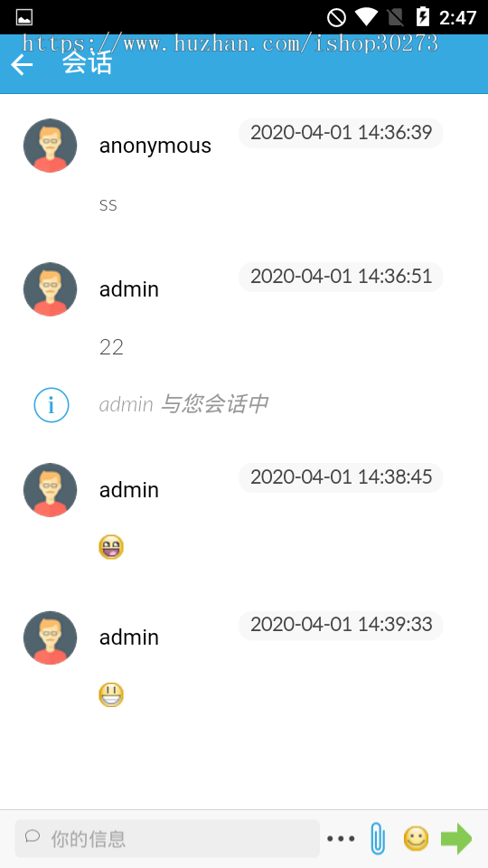
Task: Tap the 14:38:45 timestamp badge
Action: [341, 477]
